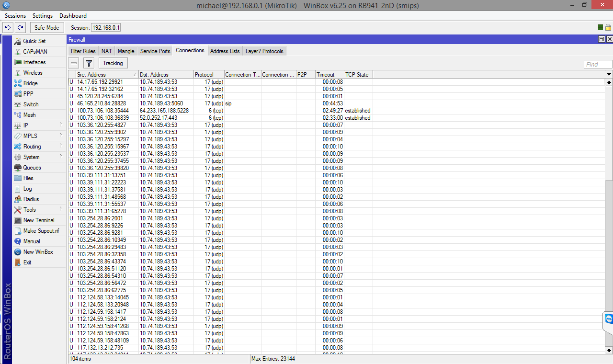Open the Settings menu
The image size is (613, 364).
(x=43, y=16)
